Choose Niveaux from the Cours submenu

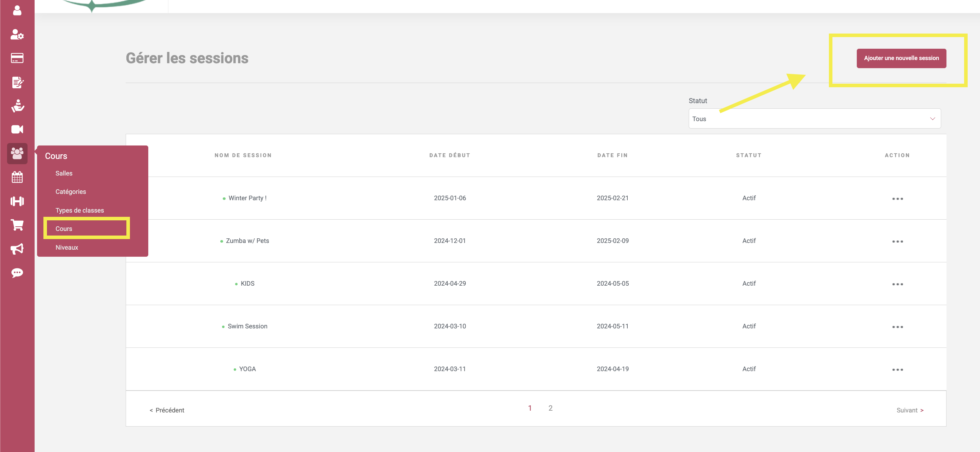click(x=67, y=247)
